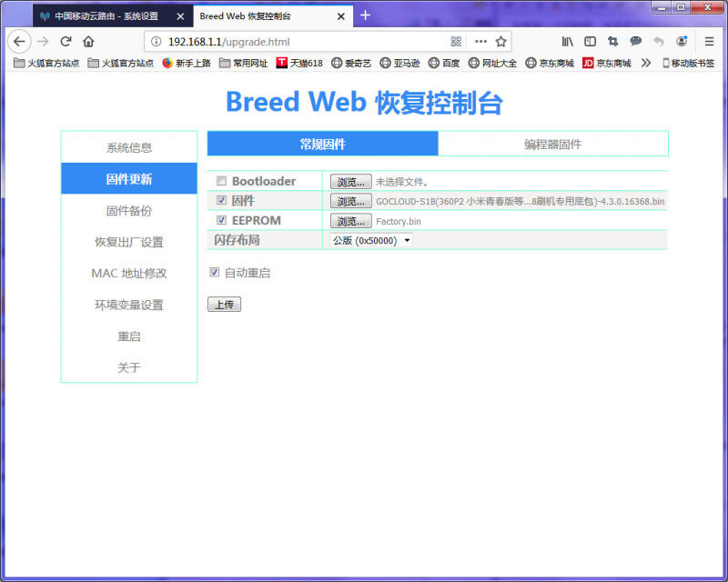728x582 pixels.
Task: Show site information icon in address bar
Action: (x=157, y=42)
